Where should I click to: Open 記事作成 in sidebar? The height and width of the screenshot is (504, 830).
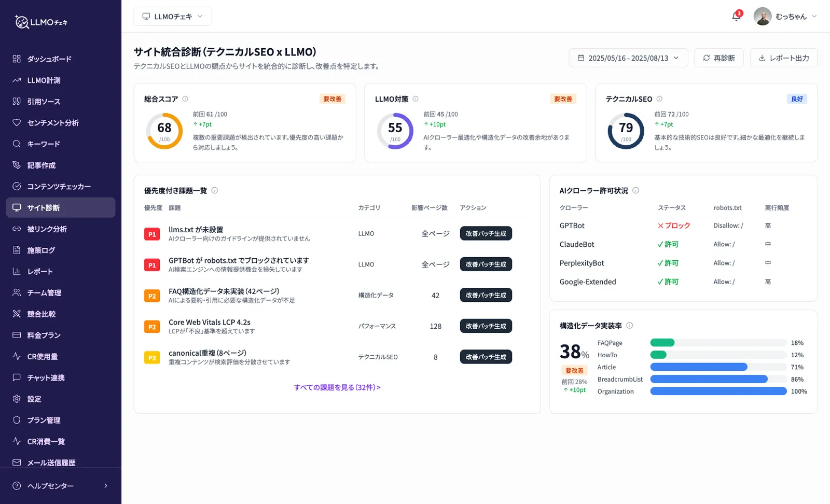coord(61,165)
